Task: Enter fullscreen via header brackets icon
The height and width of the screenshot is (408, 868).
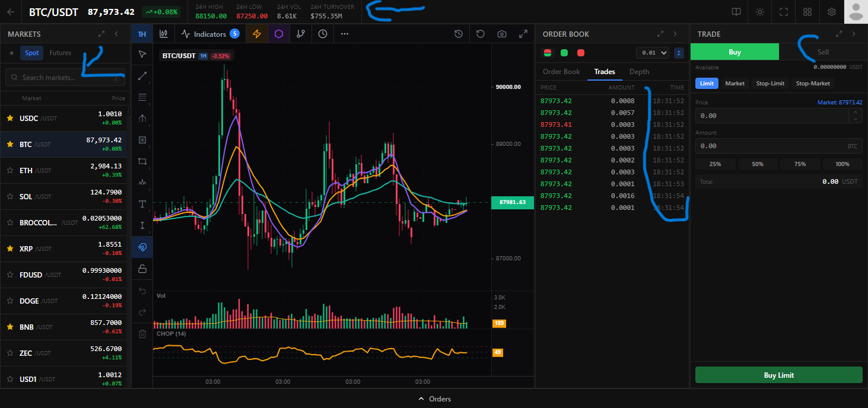Action: (784, 12)
